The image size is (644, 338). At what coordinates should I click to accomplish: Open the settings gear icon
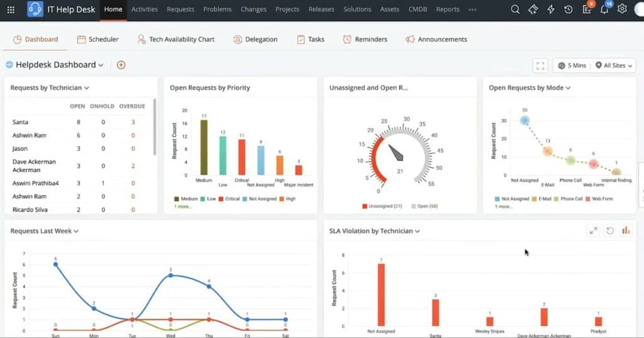[622, 9]
